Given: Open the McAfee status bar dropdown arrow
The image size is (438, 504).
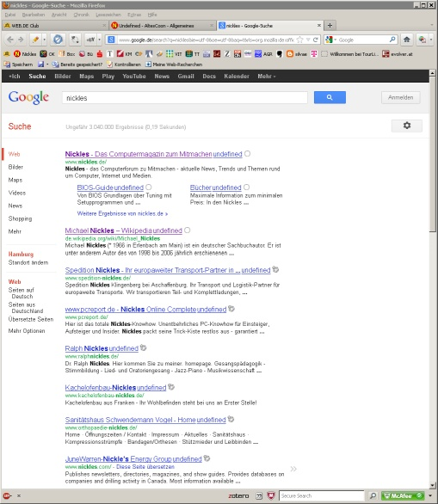Looking at the screenshot, I should [430, 495].
